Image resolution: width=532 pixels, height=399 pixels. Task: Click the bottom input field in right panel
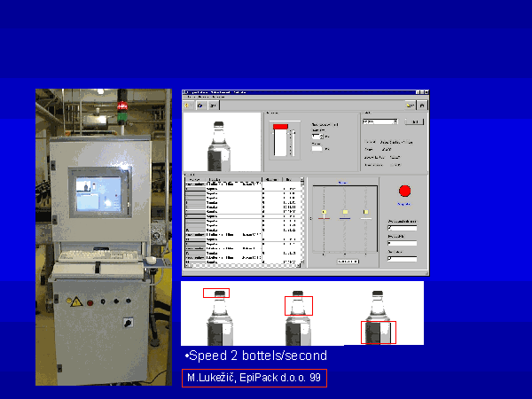tap(403, 258)
